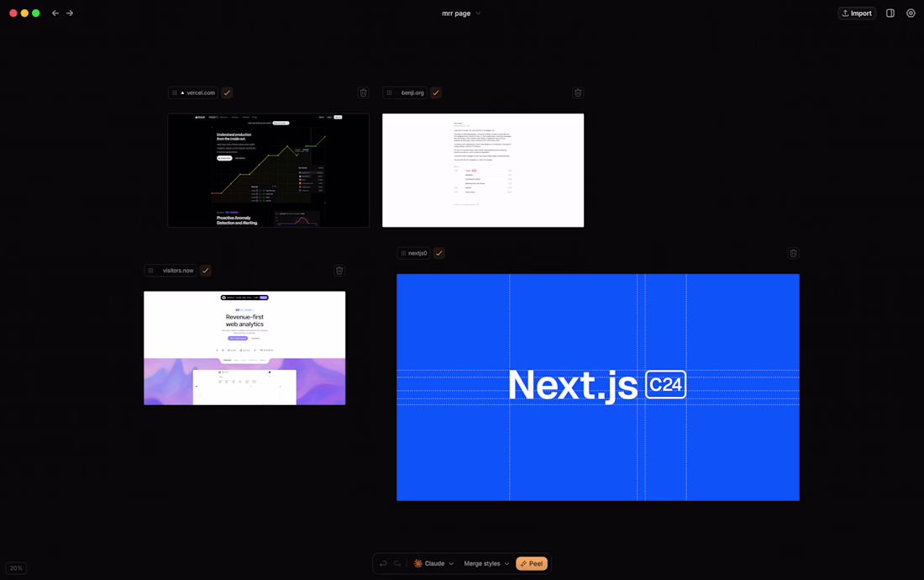Image resolution: width=924 pixels, height=580 pixels.
Task: Close the window with the red button
Action: click(13, 13)
